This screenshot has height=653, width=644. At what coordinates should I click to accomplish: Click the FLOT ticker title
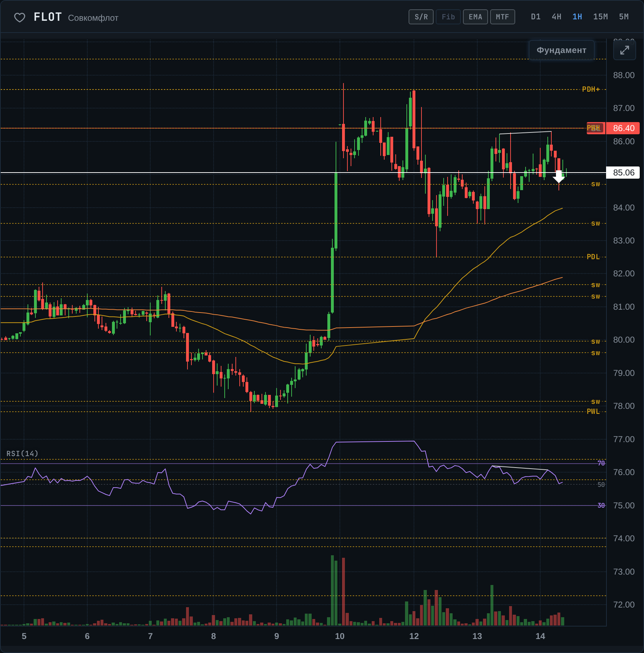pyautogui.click(x=48, y=17)
